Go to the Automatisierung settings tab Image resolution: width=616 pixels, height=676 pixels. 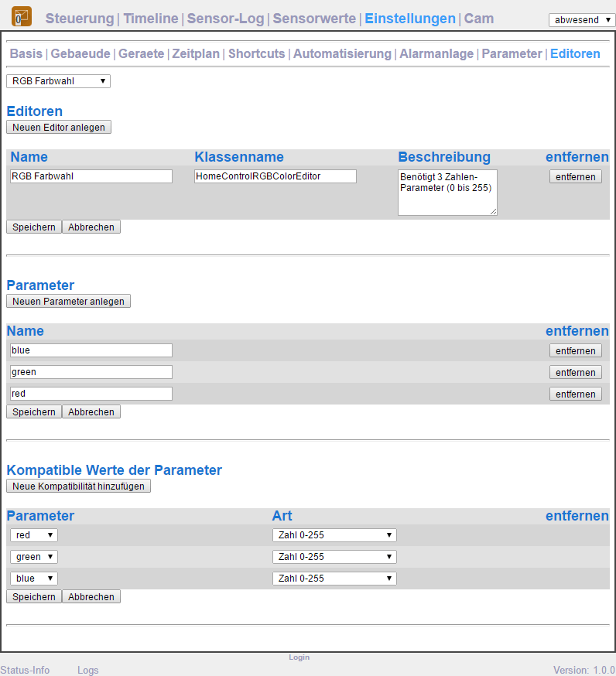pyautogui.click(x=342, y=54)
